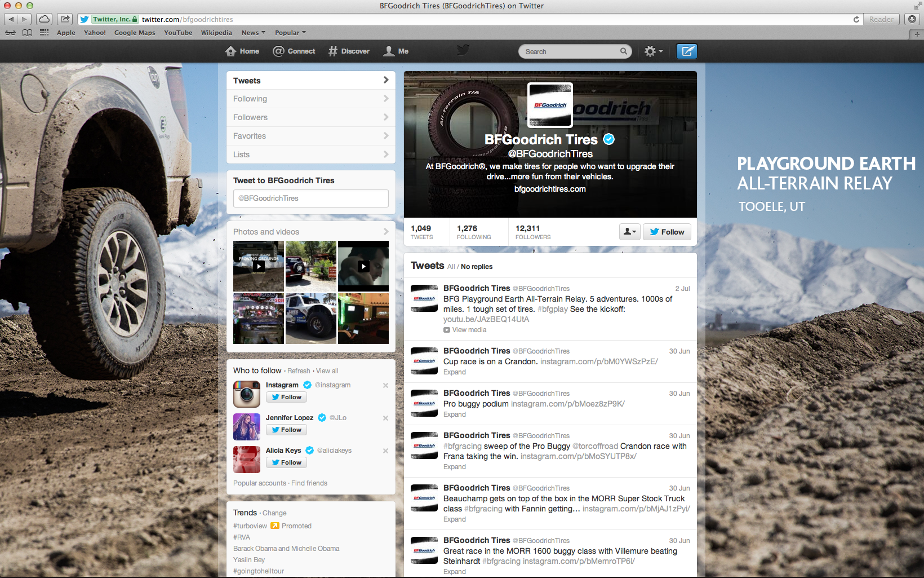Open the user actions dropdown beside Follow
924x578 pixels.
click(630, 232)
